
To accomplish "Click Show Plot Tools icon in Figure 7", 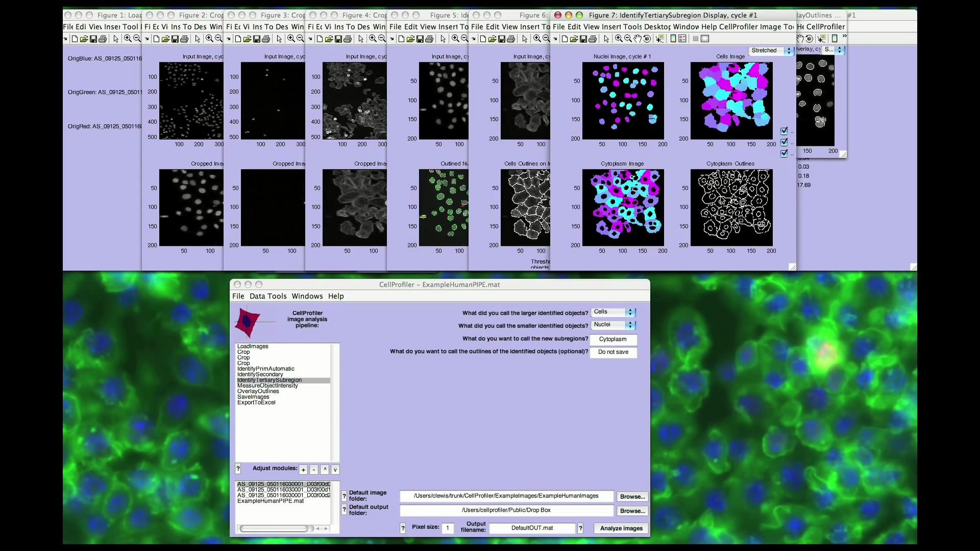I will (705, 39).
